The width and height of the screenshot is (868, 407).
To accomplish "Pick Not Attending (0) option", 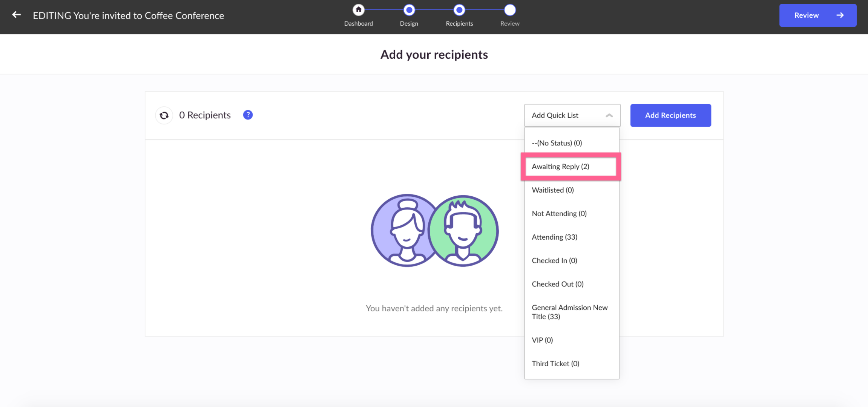I will [x=572, y=214].
